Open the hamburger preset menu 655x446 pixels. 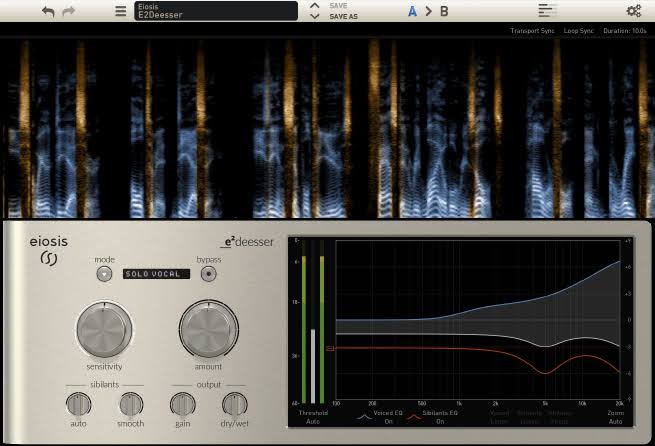pos(121,11)
